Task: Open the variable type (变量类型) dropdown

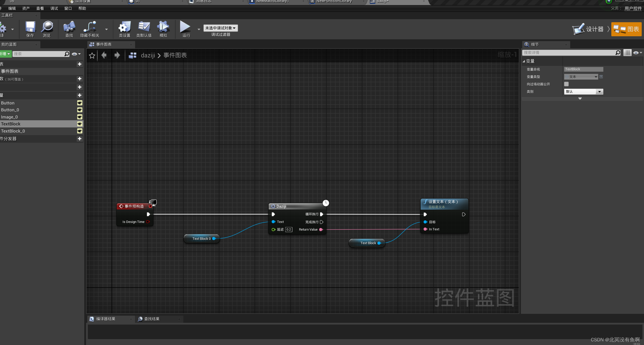Action: [x=581, y=77]
